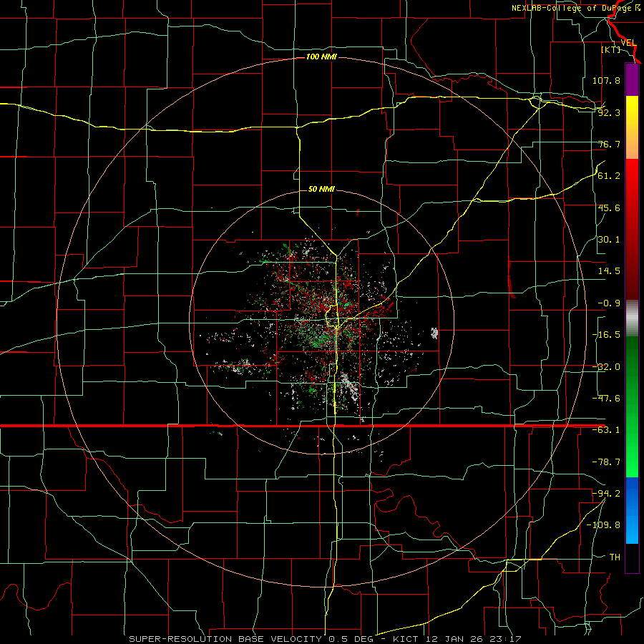Select the 76.7 velocity scale value
The width and height of the screenshot is (644, 644).
point(609,144)
